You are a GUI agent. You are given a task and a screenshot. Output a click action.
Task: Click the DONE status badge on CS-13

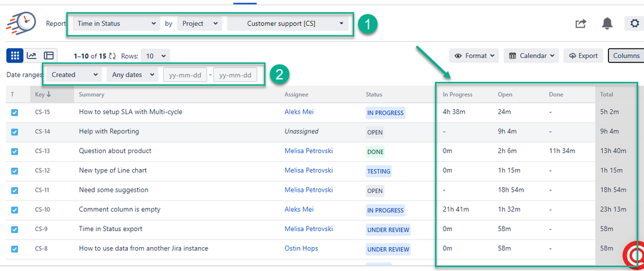[x=375, y=152]
